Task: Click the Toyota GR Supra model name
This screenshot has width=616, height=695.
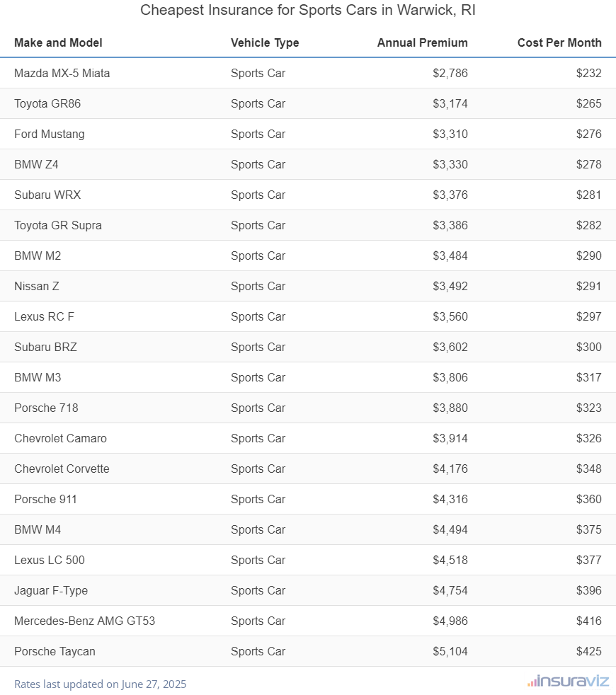Action: tap(58, 225)
